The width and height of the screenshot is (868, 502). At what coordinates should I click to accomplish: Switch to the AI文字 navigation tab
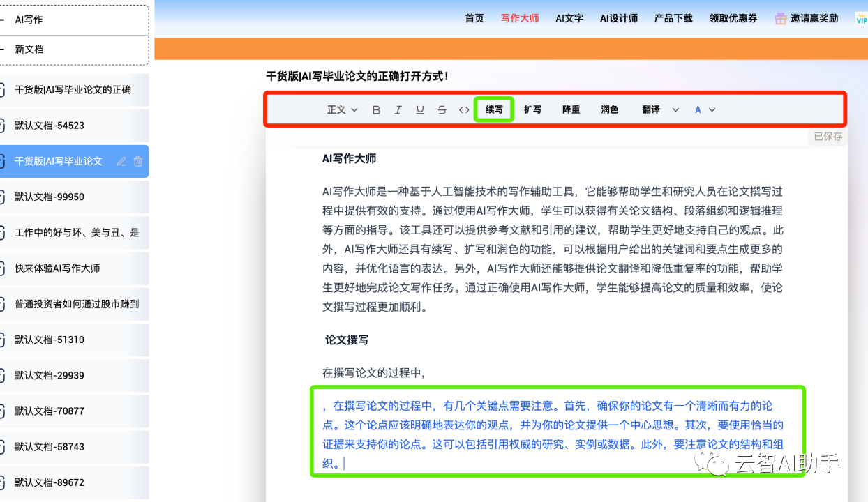569,18
